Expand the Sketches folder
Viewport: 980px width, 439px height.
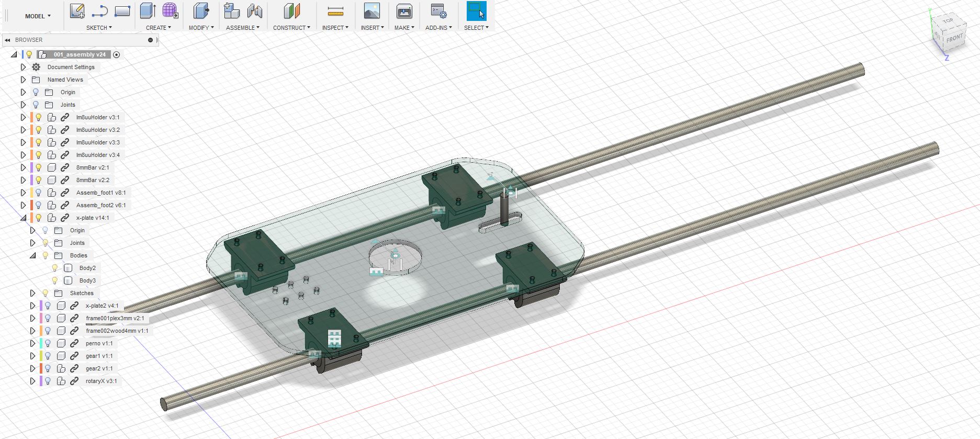32,293
